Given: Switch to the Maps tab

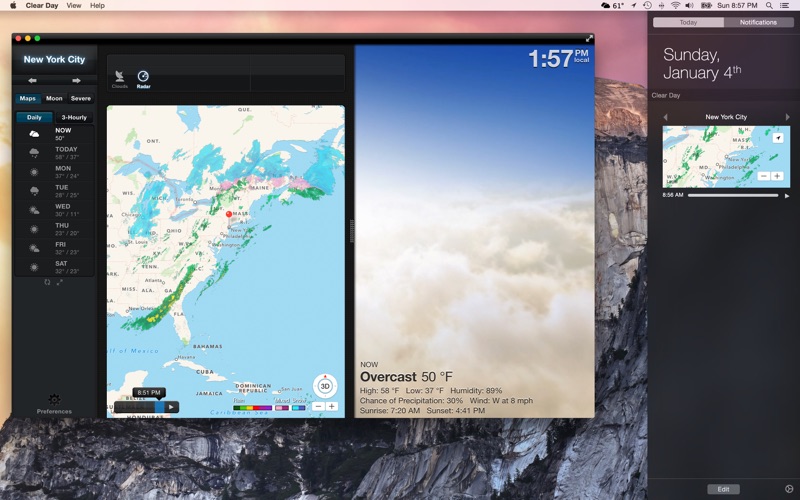Looking at the screenshot, I should (28, 98).
